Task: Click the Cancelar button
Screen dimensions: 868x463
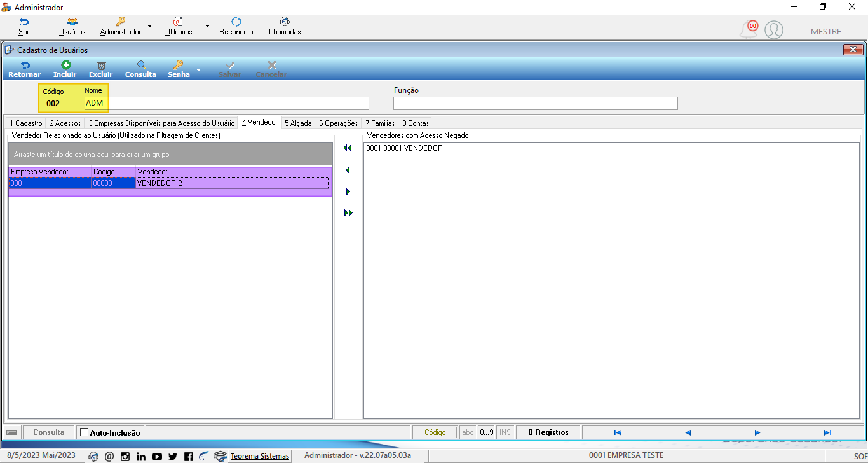Action: tap(271, 69)
